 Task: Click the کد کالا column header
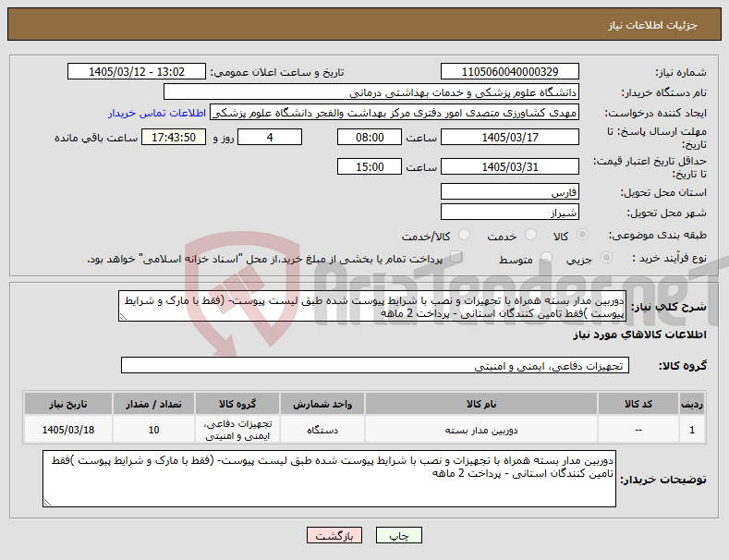[x=638, y=404]
